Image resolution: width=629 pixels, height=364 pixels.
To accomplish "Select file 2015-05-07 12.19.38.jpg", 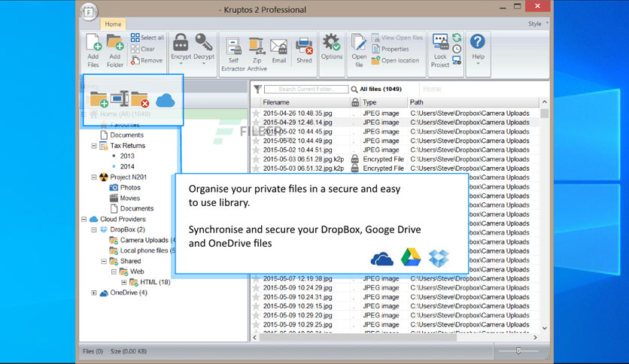I will (297, 278).
